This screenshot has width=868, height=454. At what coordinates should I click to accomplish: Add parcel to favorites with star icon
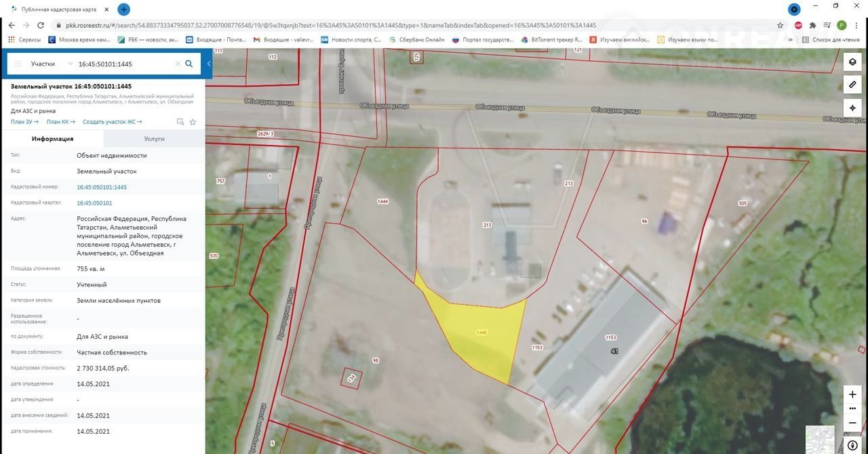click(193, 122)
